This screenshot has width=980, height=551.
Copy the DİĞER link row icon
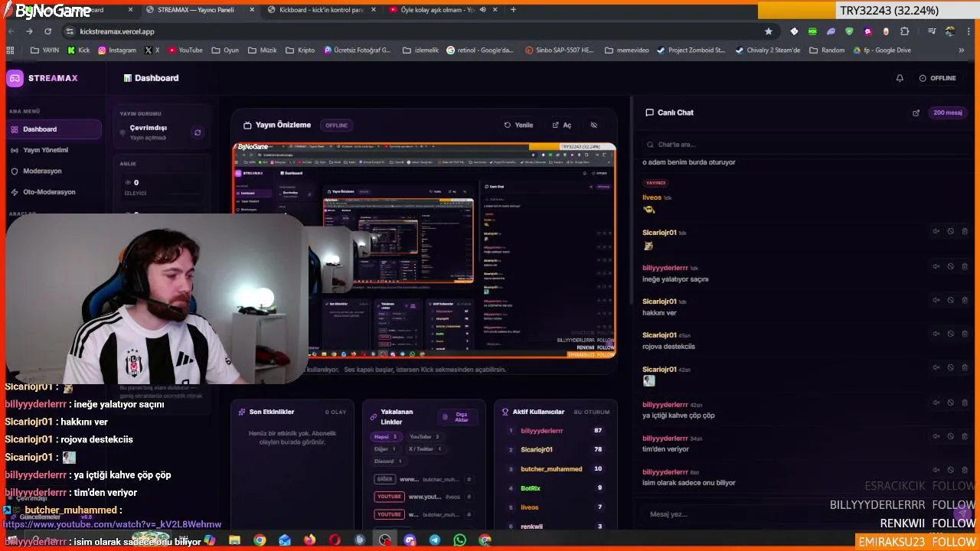(469, 479)
